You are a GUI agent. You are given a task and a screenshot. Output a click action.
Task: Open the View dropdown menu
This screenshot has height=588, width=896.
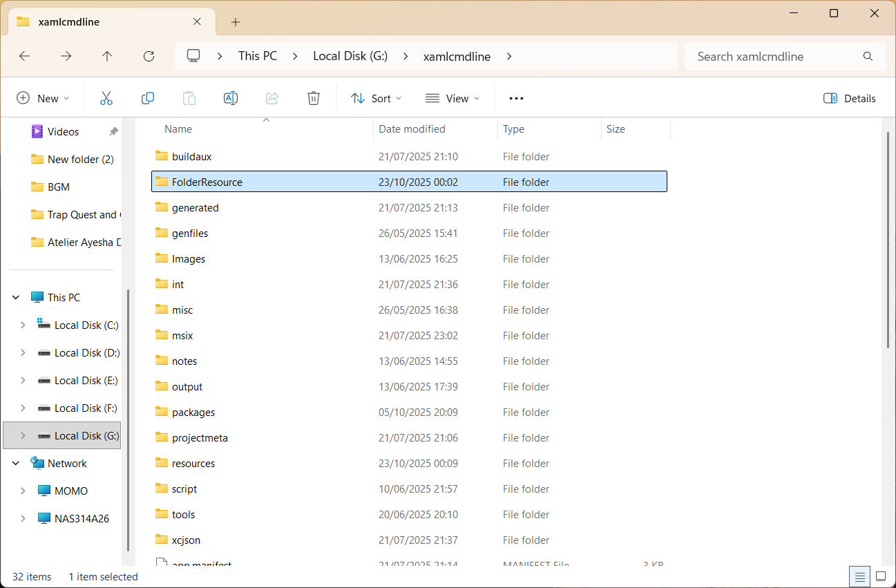tap(452, 98)
